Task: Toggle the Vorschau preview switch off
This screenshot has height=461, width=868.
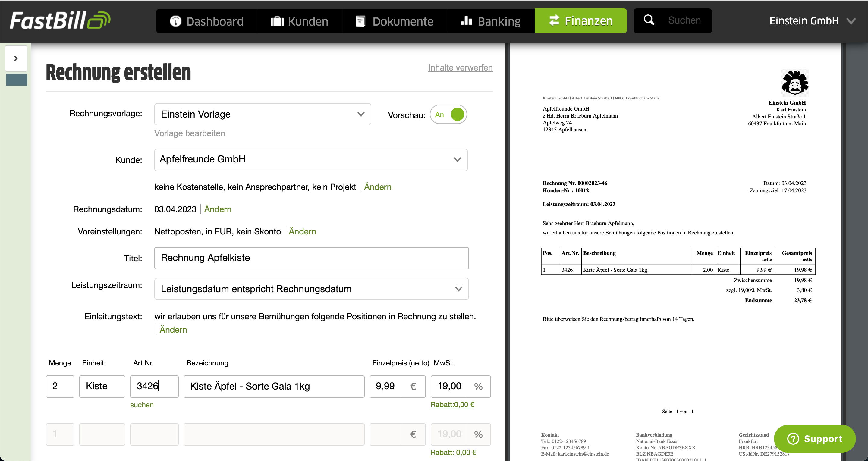Action: pyautogui.click(x=448, y=114)
